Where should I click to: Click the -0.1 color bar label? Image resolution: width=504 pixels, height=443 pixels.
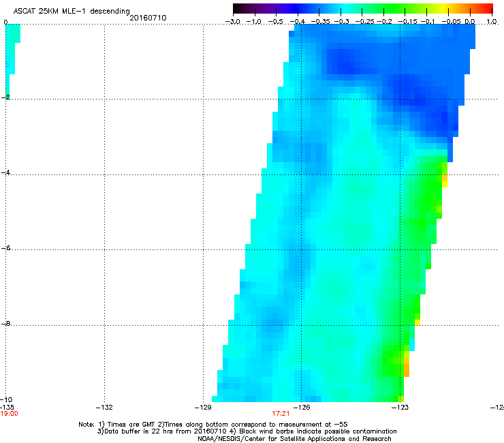428,22
